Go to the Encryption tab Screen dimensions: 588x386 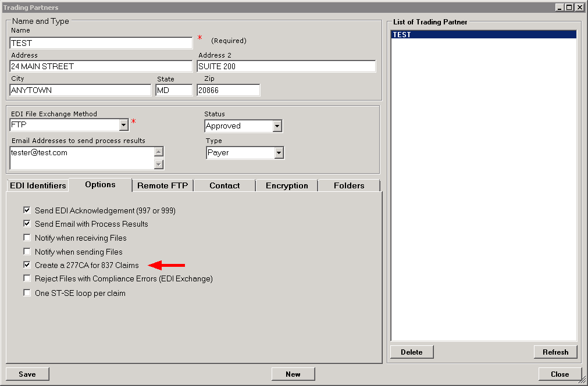pyautogui.click(x=287, y=185)
